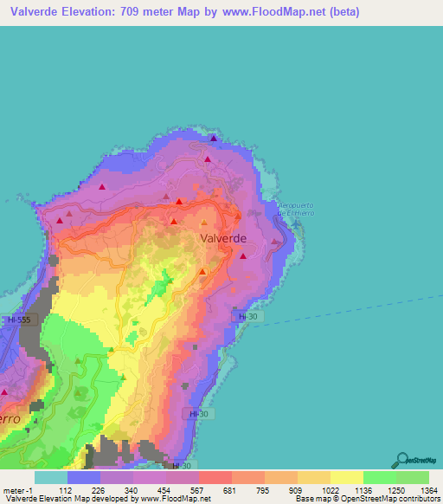443x504 pixels.
Task: Click the legend value 454
Action: click(x=164, y=490)
